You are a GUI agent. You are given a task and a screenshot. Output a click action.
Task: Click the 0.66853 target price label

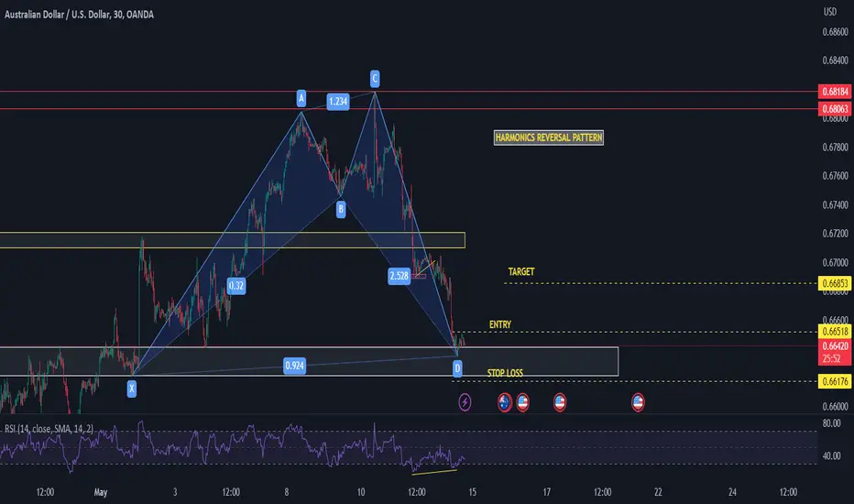tap(835, 283)
